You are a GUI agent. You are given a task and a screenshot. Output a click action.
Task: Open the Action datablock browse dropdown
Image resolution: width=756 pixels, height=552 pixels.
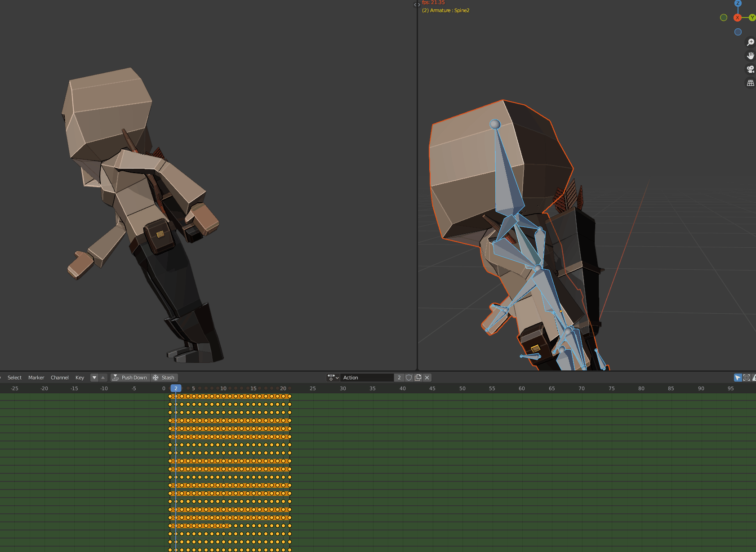pos(333,378)
